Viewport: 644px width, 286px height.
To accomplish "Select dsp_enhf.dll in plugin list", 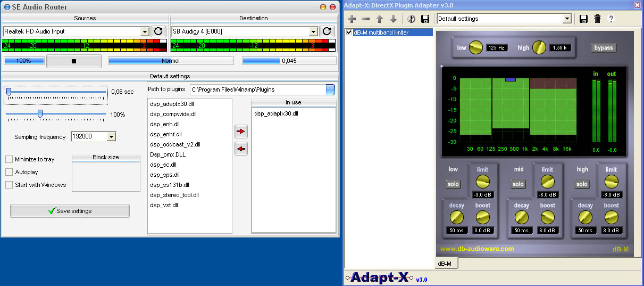I will pyautogui.click(x=166, y=134).
